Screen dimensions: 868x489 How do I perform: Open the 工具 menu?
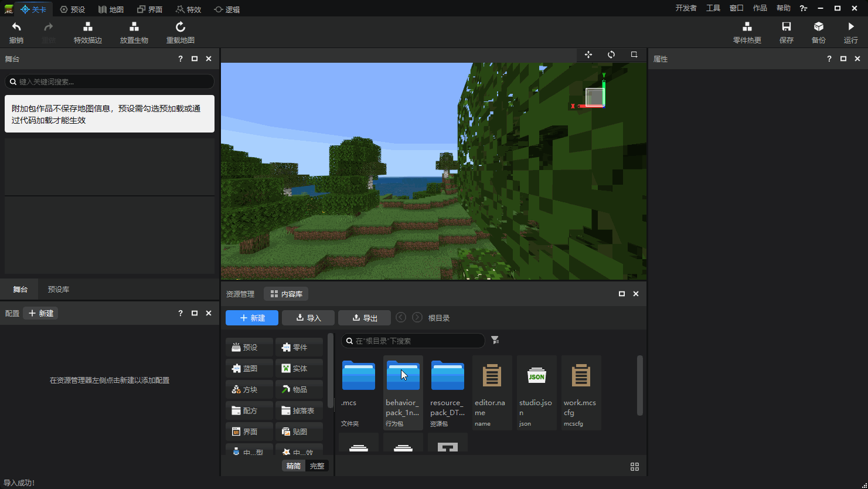pyautogui.click(x=713, y=8)
